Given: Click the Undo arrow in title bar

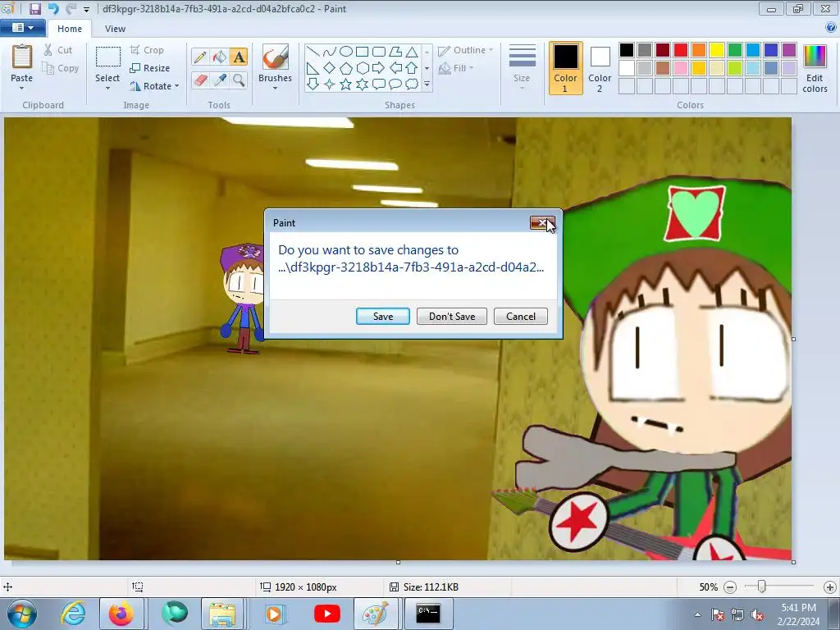Looking at the screenshot, I should pos(53,9).
